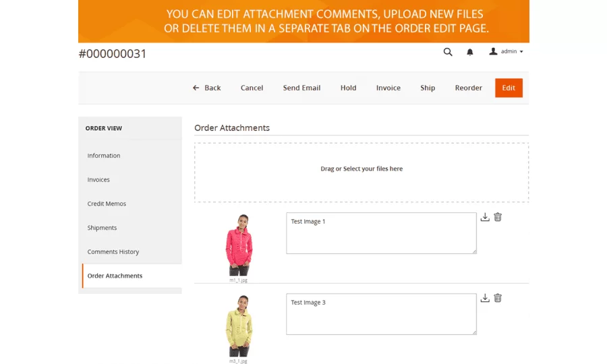Switch to the Information tab
Viewport: 607px width, 364px height.
point(104,156)
